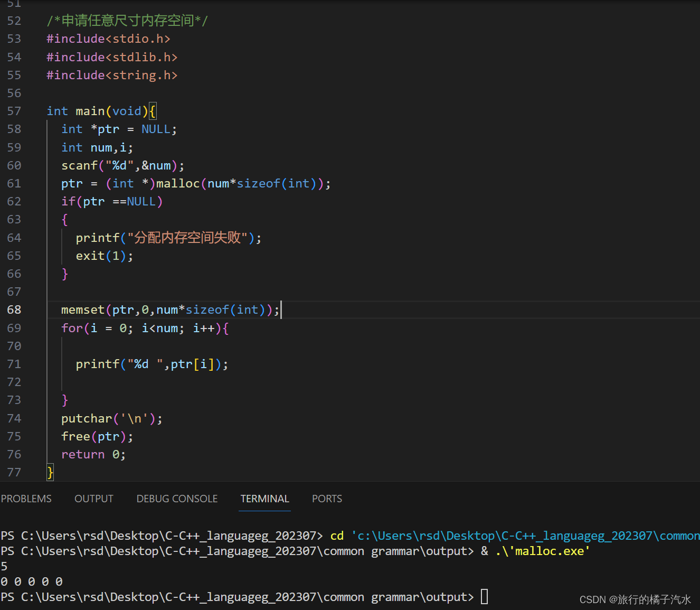Click the closing brace on line 77
Viewport: 700px width, 610px height.
point(50,472)
